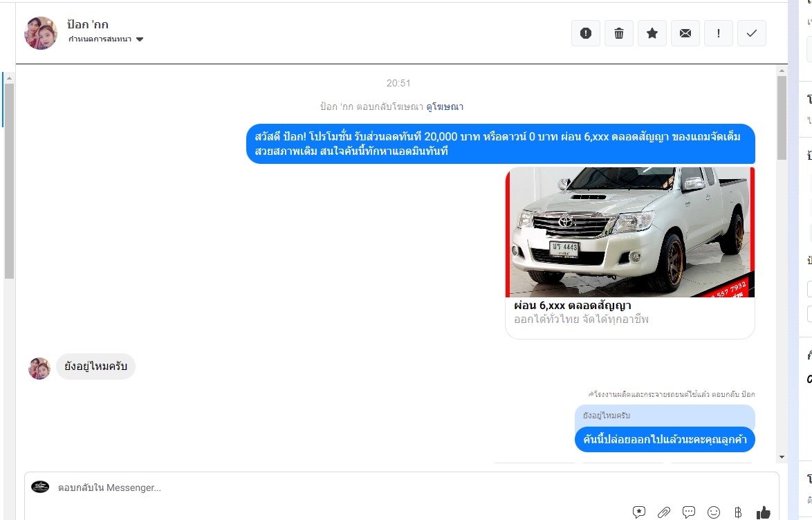Open the emoji picker
Viewport: 812px width, 520px height.
pyautogui.click(x=714, y=512)
